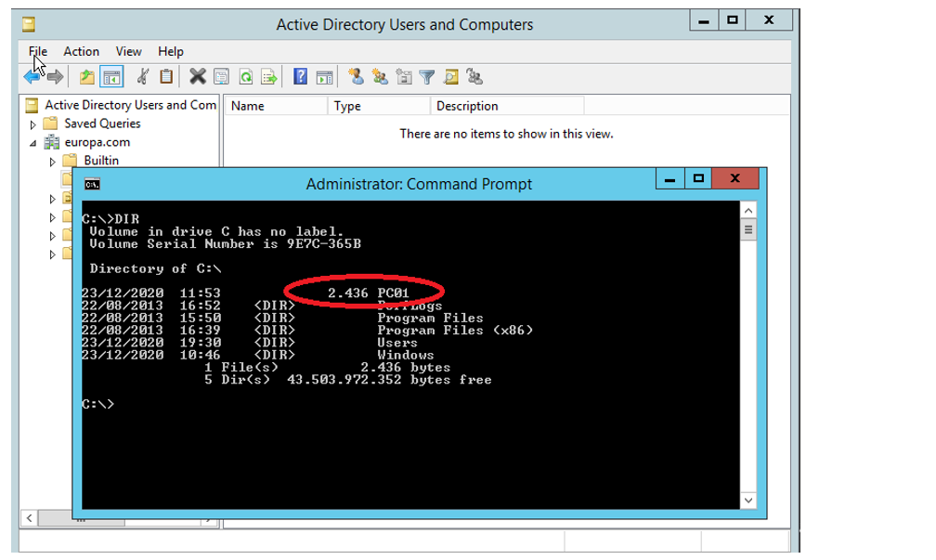Create a new user with single-user icon
This screenshot has height=560, width=936.
pos(357,76)
